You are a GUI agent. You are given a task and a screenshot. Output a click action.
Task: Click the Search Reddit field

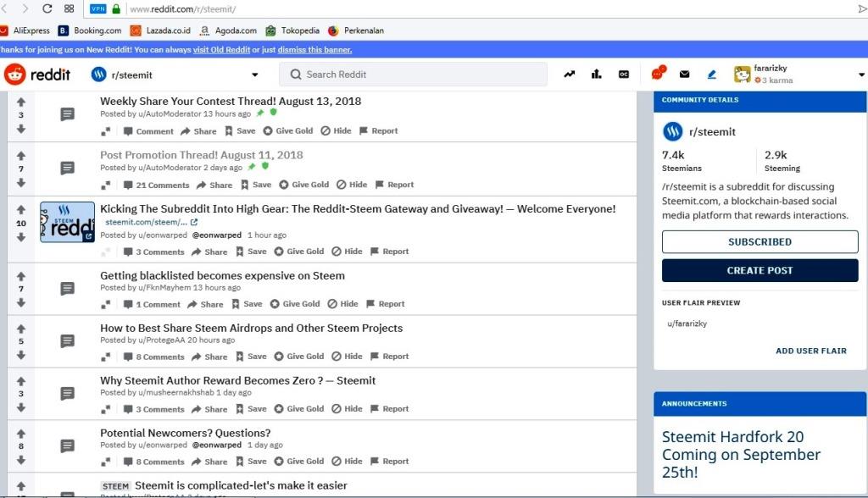413,75
